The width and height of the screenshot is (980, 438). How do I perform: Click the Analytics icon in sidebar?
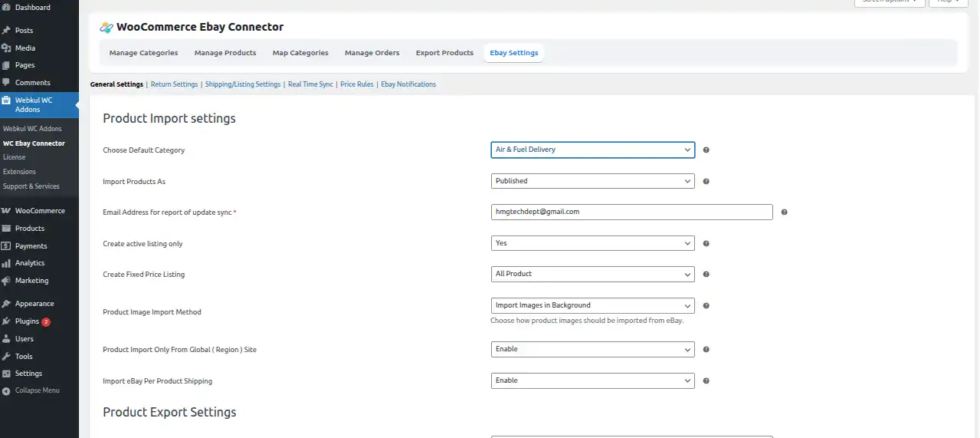click(7, 263)
